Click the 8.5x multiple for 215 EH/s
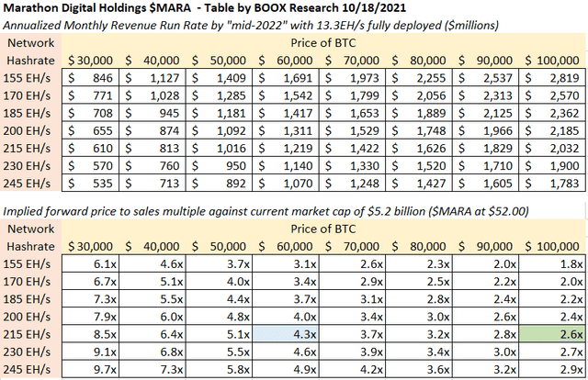 (x=90, y=334)
